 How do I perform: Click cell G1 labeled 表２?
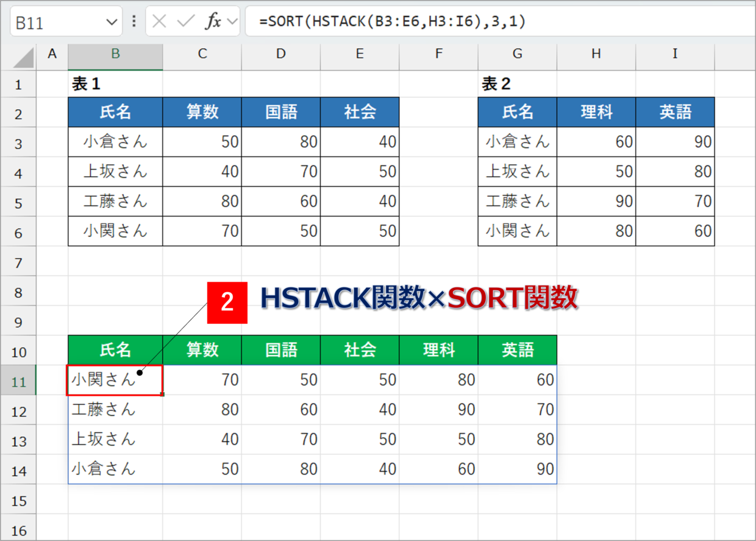(x=517, y=84)
